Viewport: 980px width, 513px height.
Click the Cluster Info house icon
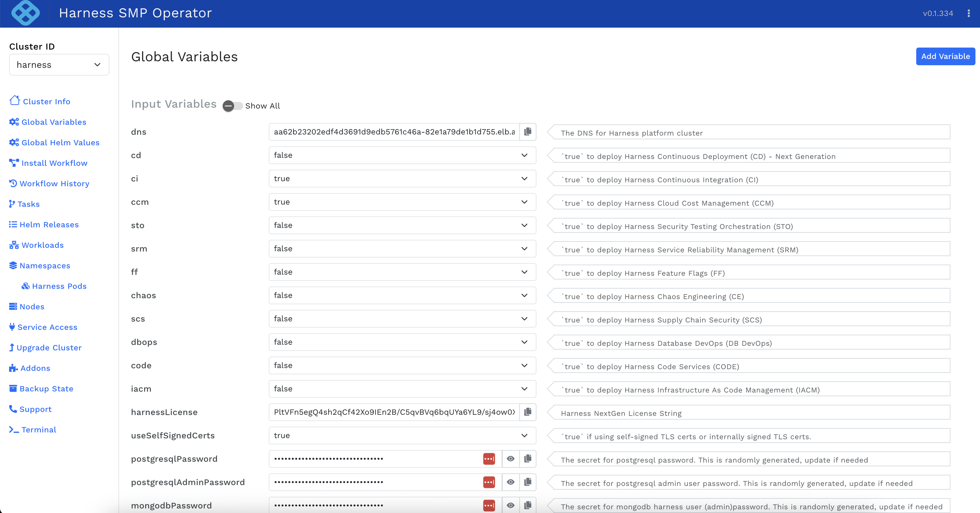pos(15,101)
